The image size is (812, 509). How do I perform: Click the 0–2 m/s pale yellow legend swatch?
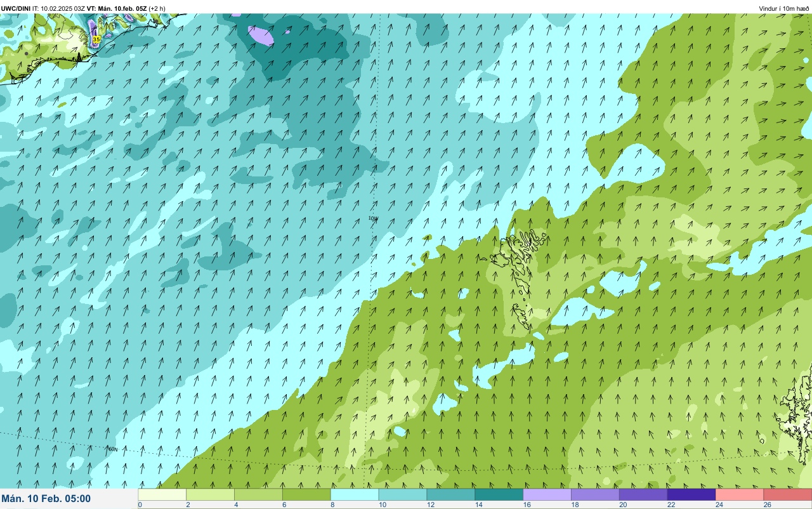click(x=162, y=494)
